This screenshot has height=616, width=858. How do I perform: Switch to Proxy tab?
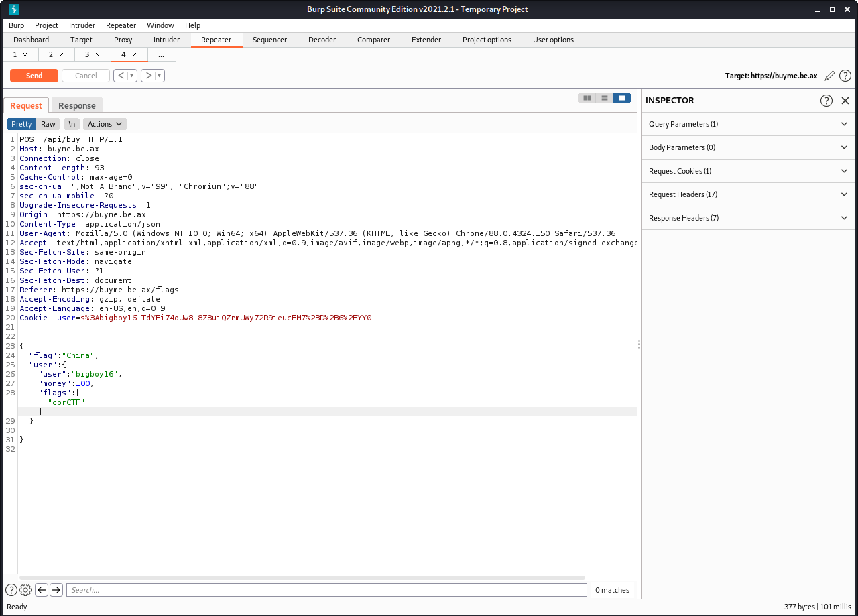click(x=123, y=40)
